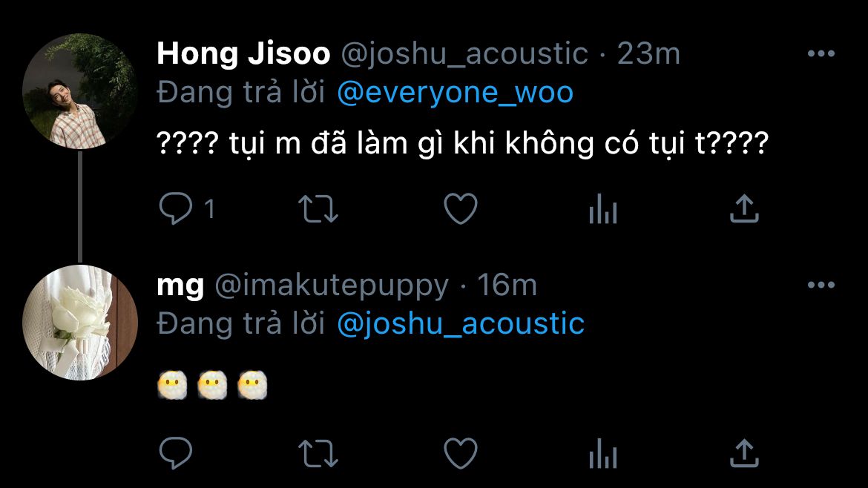This screenshot has width=868, height=488.
Task: Click the Hong Jisoo display name
Action: (x=243, y=53)
